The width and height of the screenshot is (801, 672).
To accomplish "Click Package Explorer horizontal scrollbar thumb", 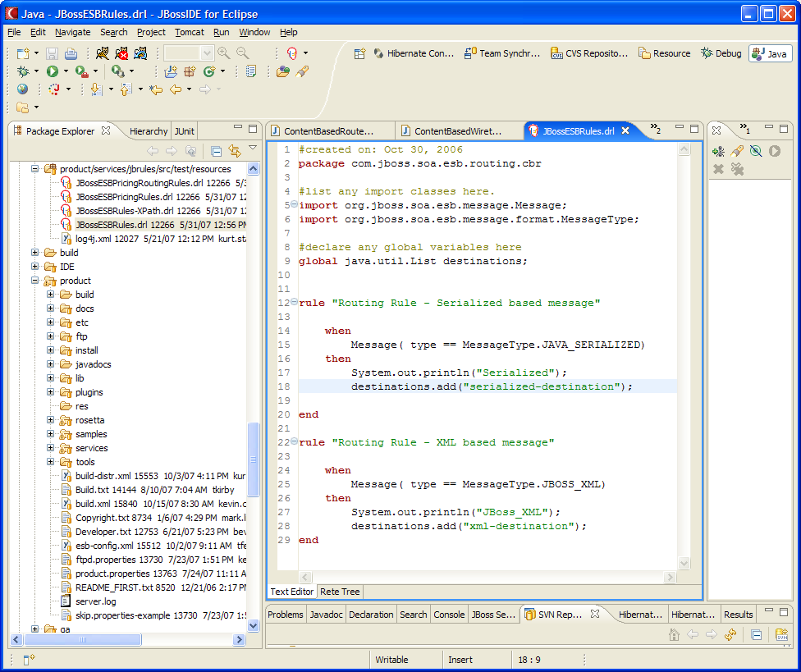I will pyautogui.click(x=83, y=639).
